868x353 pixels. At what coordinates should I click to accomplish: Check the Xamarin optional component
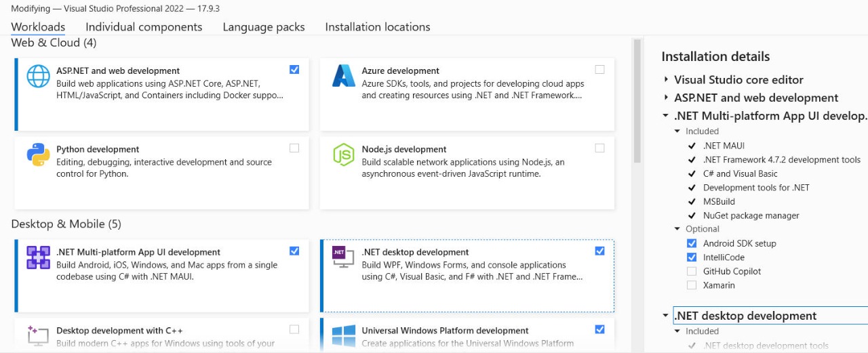click(x=692, y=285)
